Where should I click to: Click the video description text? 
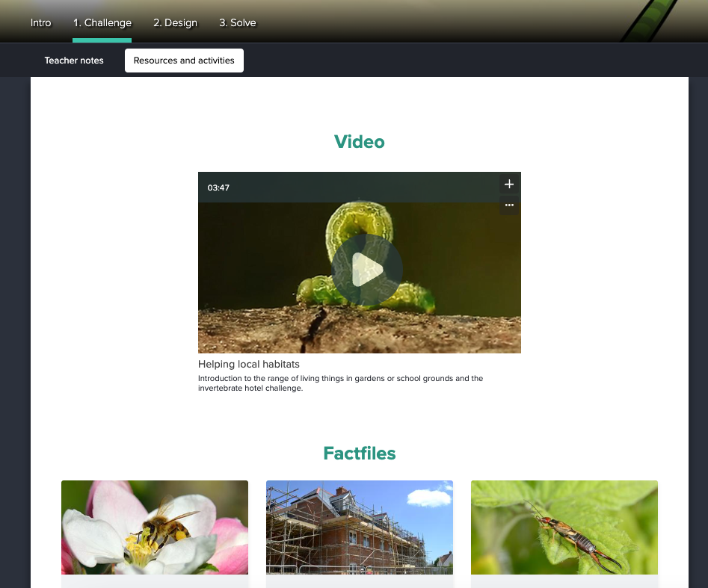click(340, 383)
